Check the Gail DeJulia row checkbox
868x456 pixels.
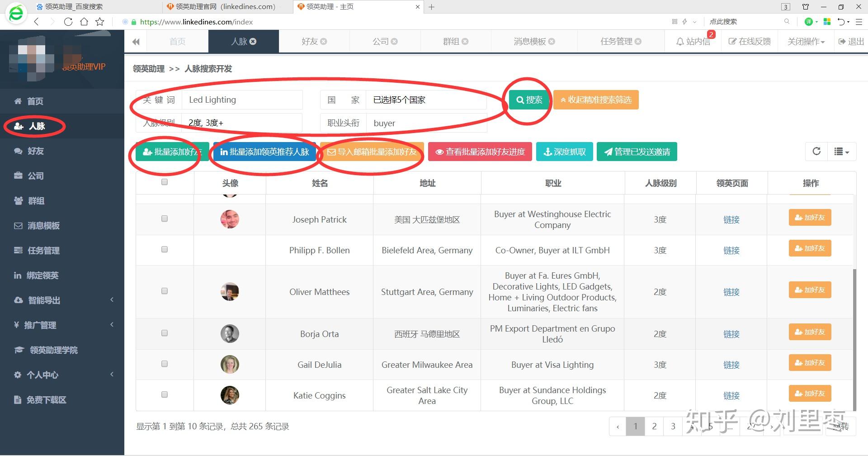165,364
